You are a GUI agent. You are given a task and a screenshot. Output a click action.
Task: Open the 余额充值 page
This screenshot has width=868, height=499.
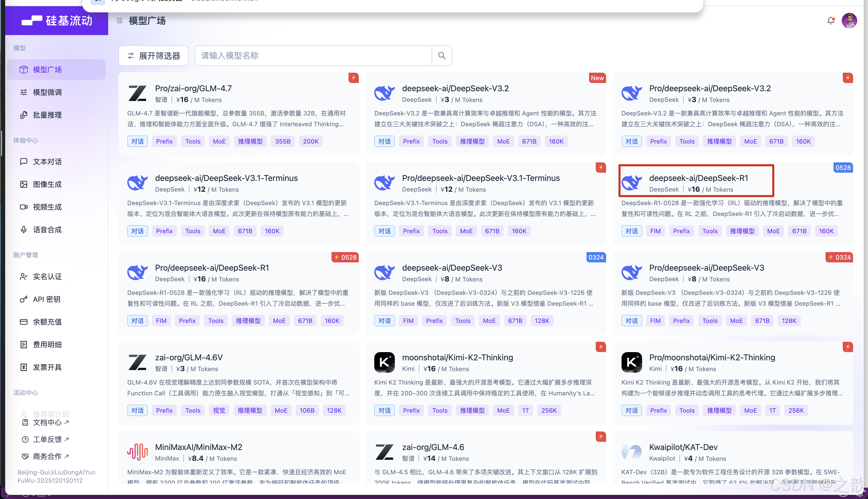click(x=47, y=322)
